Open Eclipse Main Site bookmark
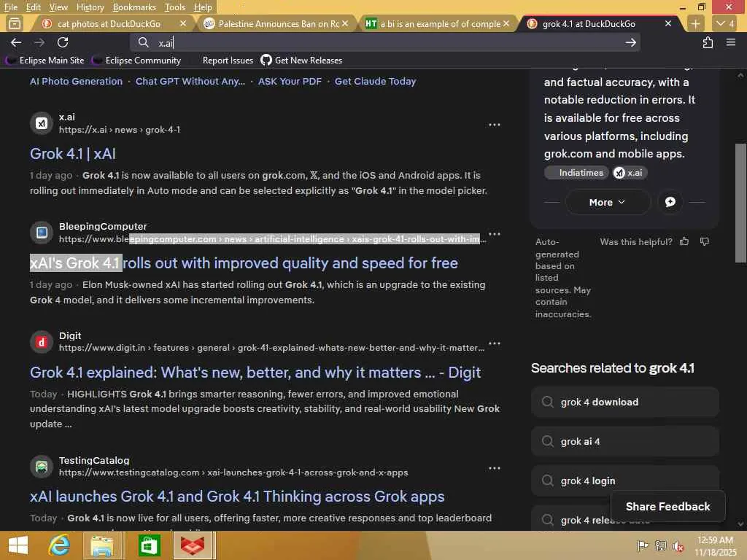The width and height of the screenshot is (747, 560). [46, 61]
